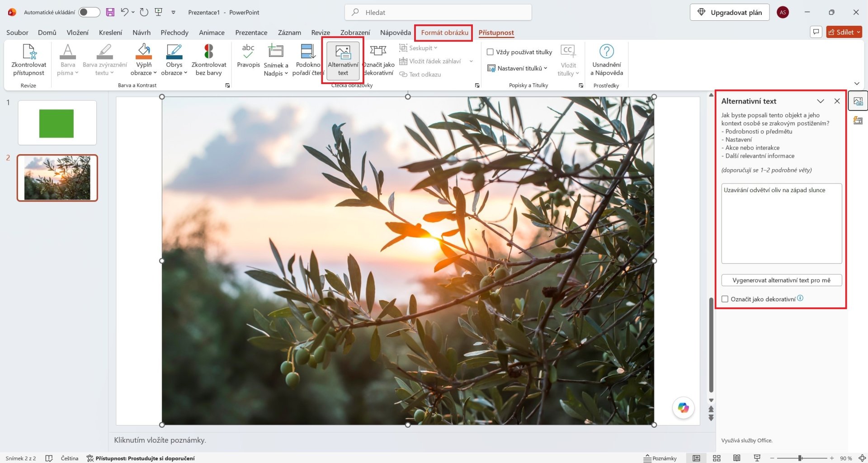The image size is (868, 463).
Task: Adjust the zoom slider handle
Action: 800,458
